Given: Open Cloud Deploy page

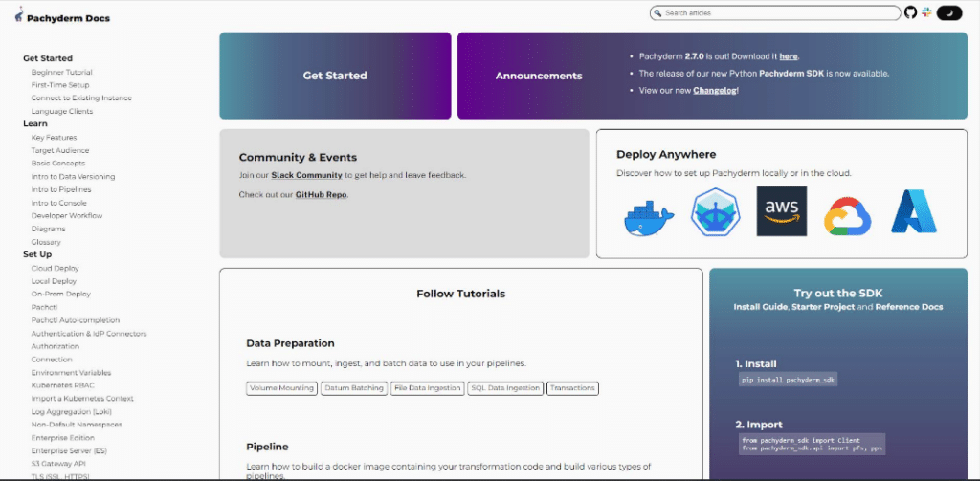Looking at the screenshot, I should point(55,268).
